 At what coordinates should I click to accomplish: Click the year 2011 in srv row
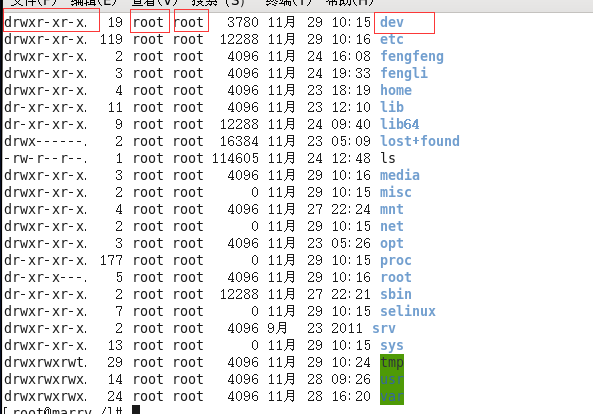click(x=347, y=329)
